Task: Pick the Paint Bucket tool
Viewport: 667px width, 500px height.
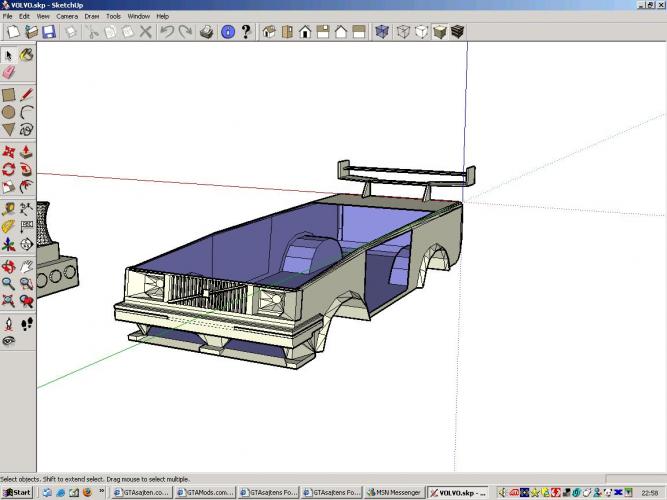Action: (27, 55)
